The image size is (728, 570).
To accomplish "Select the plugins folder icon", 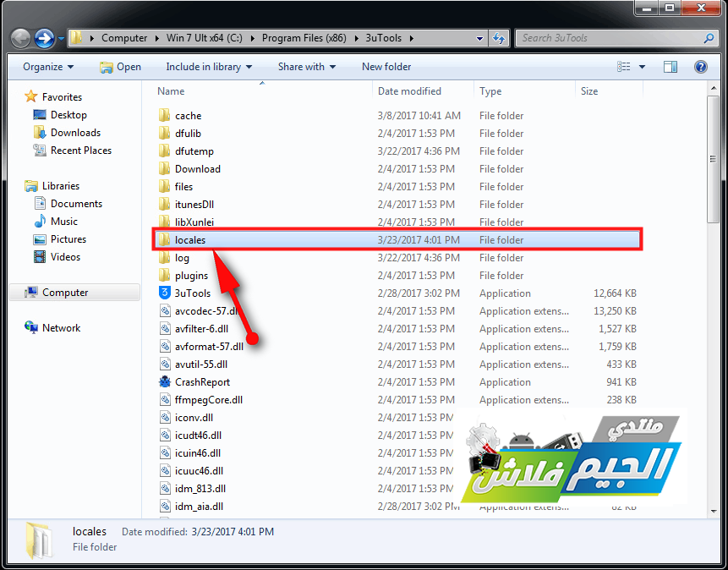I will point(164,276).
